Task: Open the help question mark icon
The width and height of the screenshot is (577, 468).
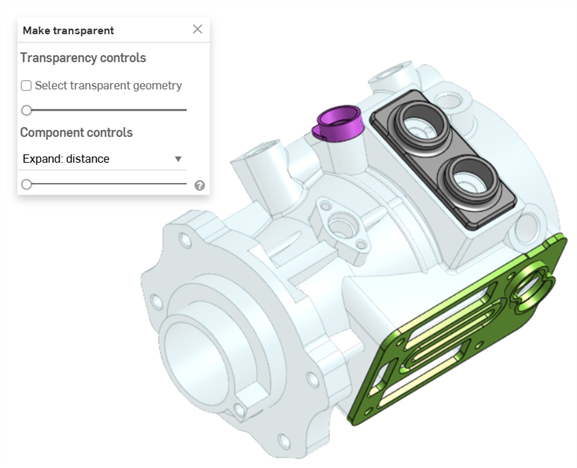Action: [199, 185]
